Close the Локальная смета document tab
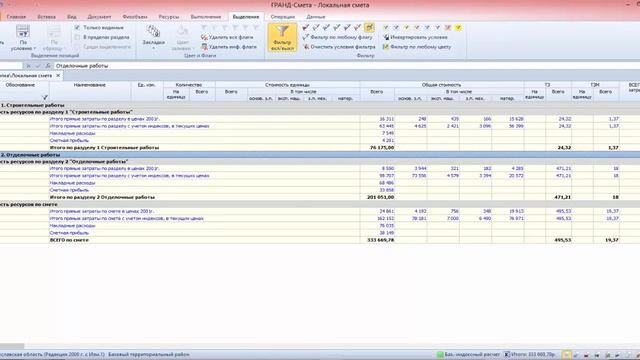640x360 pixels. click(x=58, y=76)
